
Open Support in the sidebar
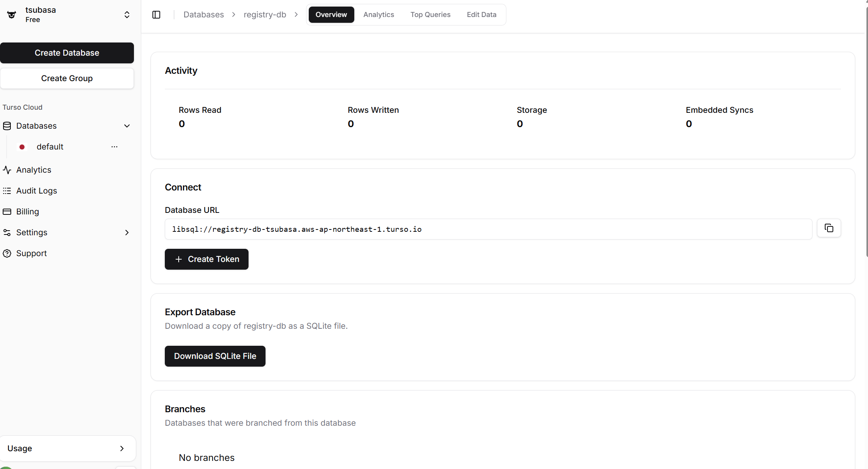pyautogui.click(x=31, y=253)
